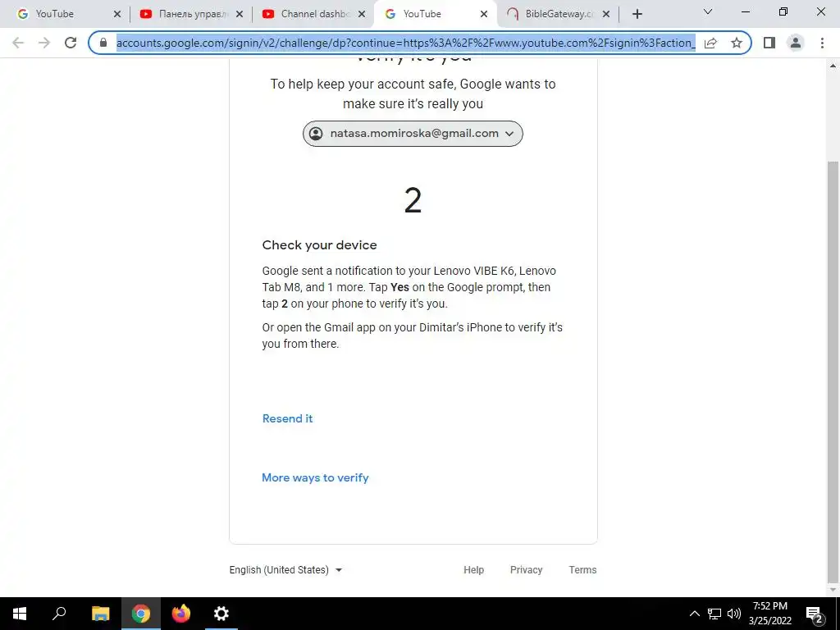Open Settings from the taskbar
The image size is (840, 630).
click(x=221, y=614)
